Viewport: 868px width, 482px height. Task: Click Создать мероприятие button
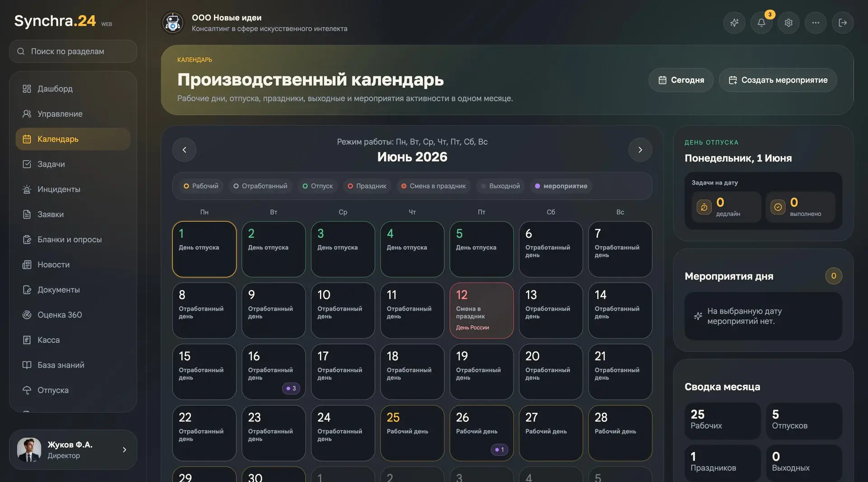click(778, 80)
